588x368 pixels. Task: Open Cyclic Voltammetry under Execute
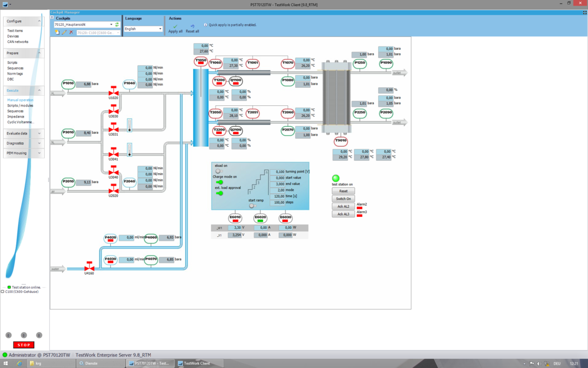click(20, 122)
